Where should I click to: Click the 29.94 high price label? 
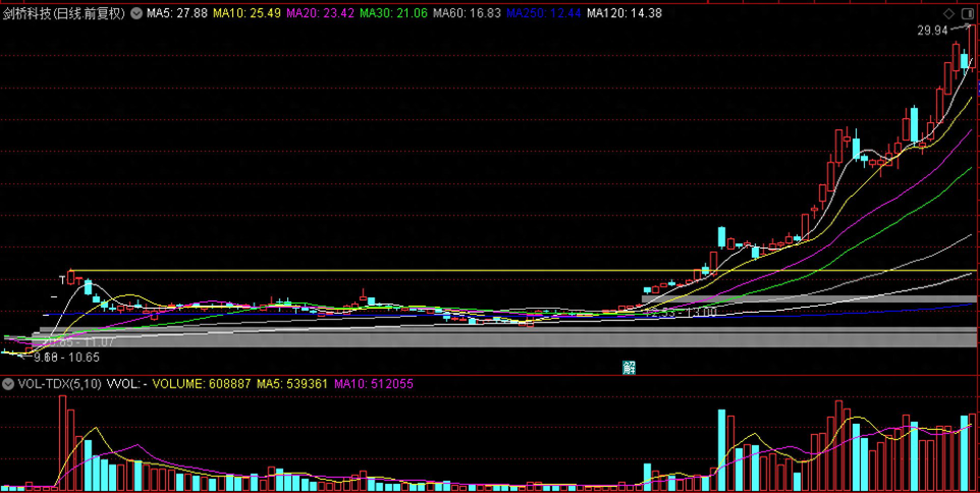(x=933, y=31)
